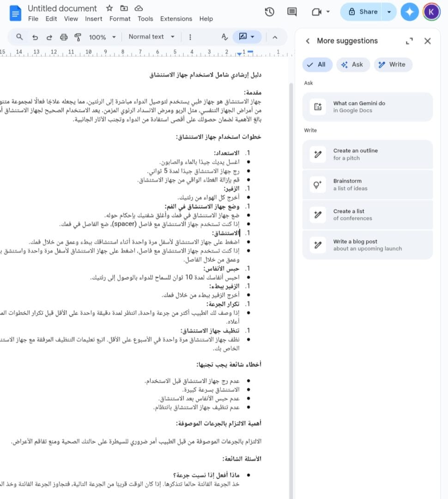This screenshot has width=448, height=499.
Task: Open the Extensions menu
Action: click(176, 19)
